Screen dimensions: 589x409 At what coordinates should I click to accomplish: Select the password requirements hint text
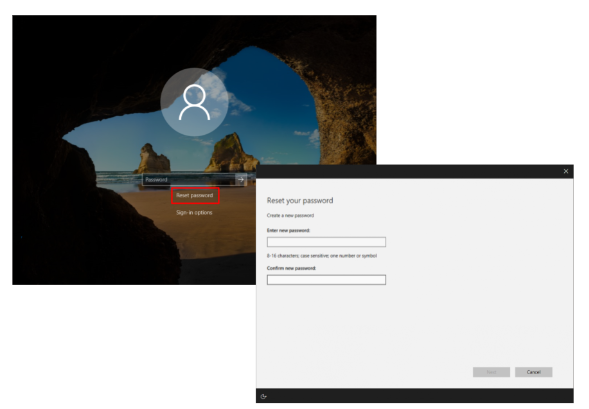(322, 256)
